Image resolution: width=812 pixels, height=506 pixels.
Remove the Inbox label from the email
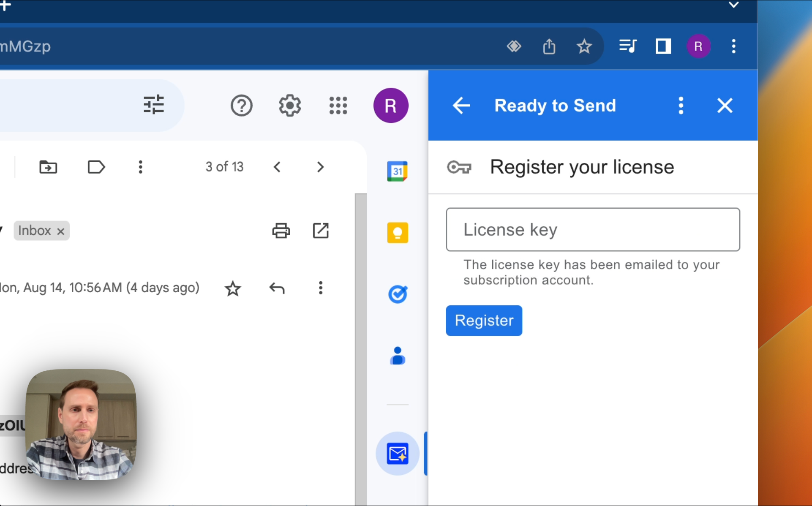60,231
